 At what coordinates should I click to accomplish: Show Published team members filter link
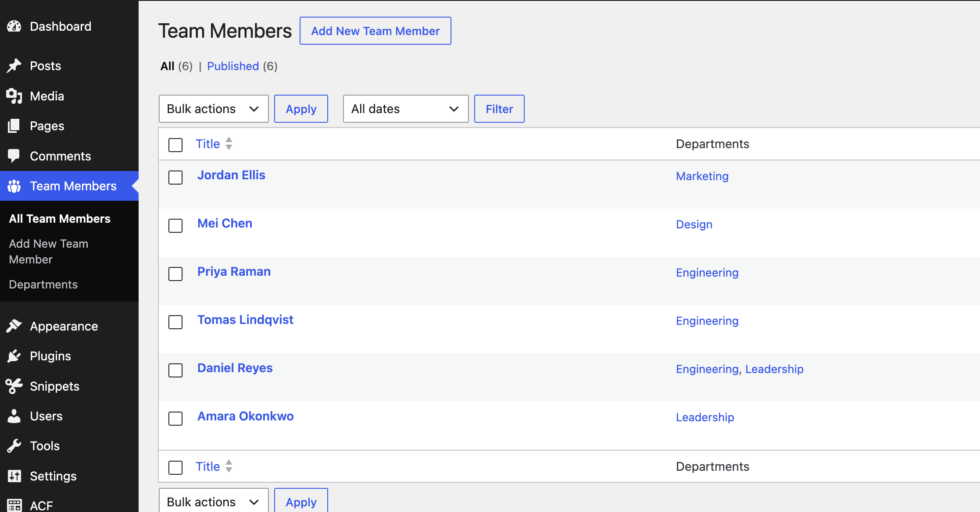[233, 66]
